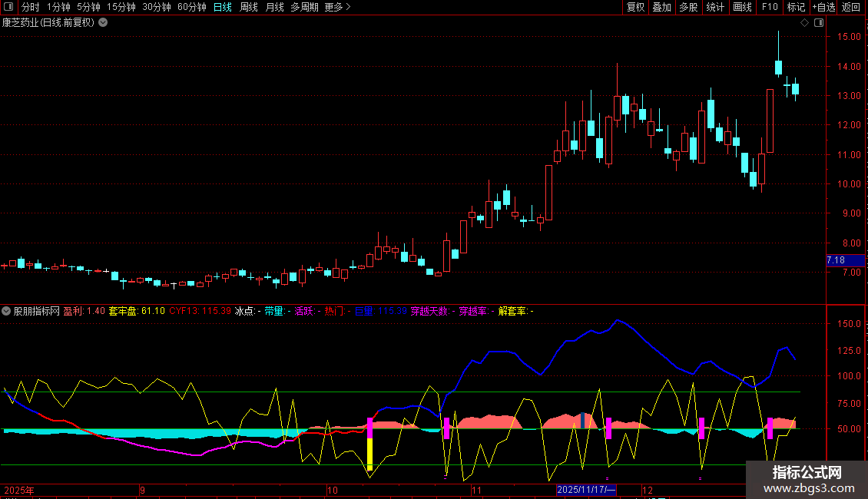
Task: Switch to 周线 weekly chart
Action: (x=249, y=7)
